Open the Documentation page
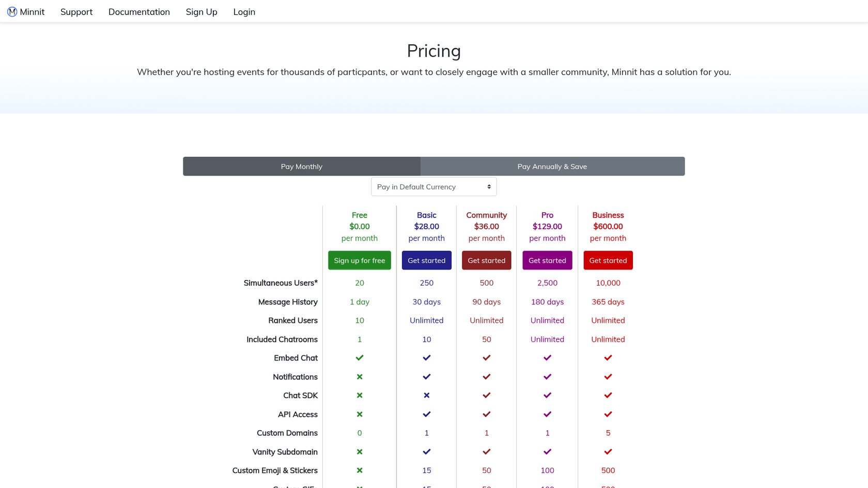 (x=139, y=12)
